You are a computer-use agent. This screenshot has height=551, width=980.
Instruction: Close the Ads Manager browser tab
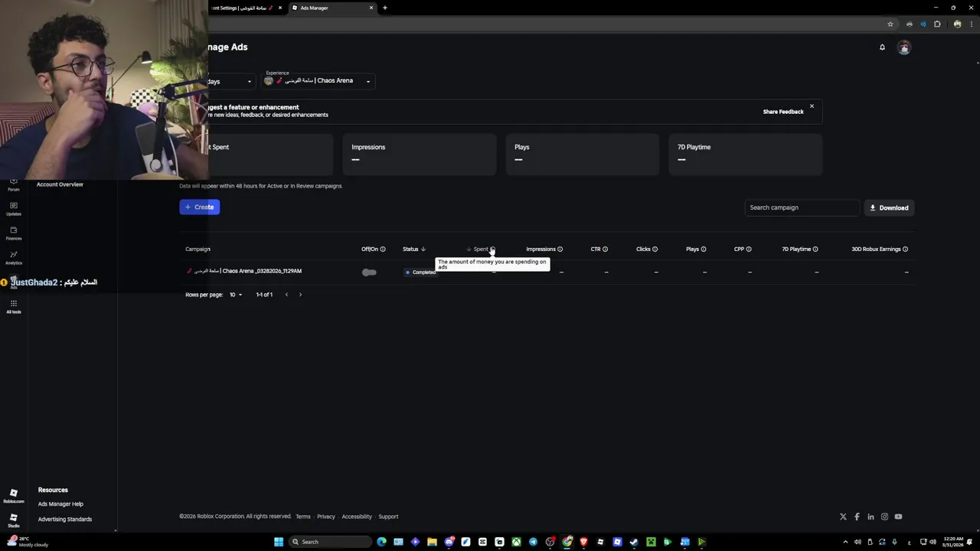coord(371,8)
